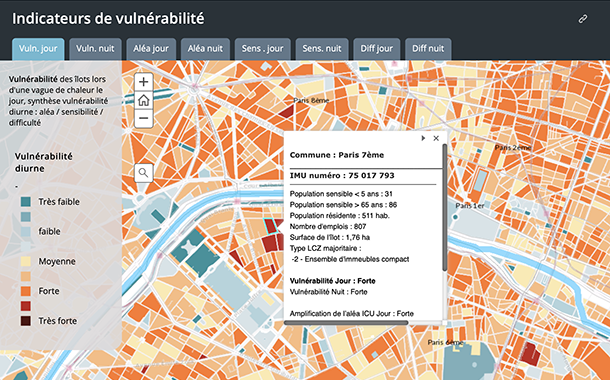Zoom out with the minus button
Image resolution: width=610 pixels, height=380 pixels.
click(x=144, y=118)
